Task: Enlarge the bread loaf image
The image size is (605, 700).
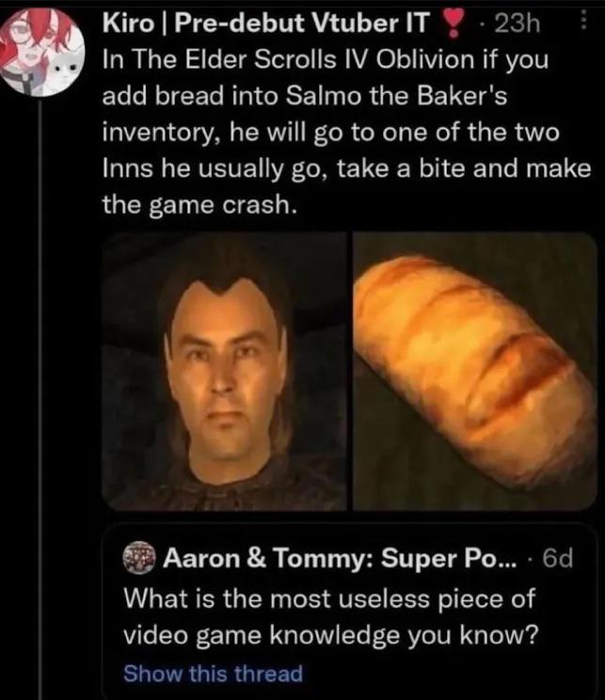Action: (x=475, y=371)
